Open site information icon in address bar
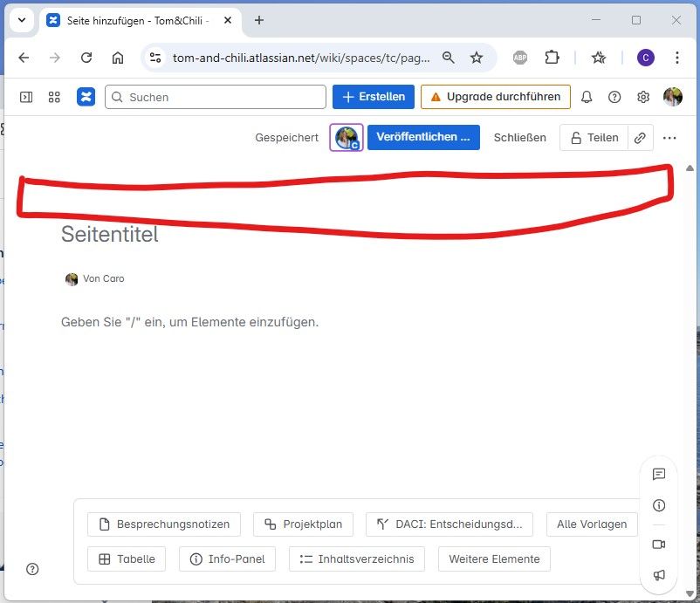 [155, 58]
